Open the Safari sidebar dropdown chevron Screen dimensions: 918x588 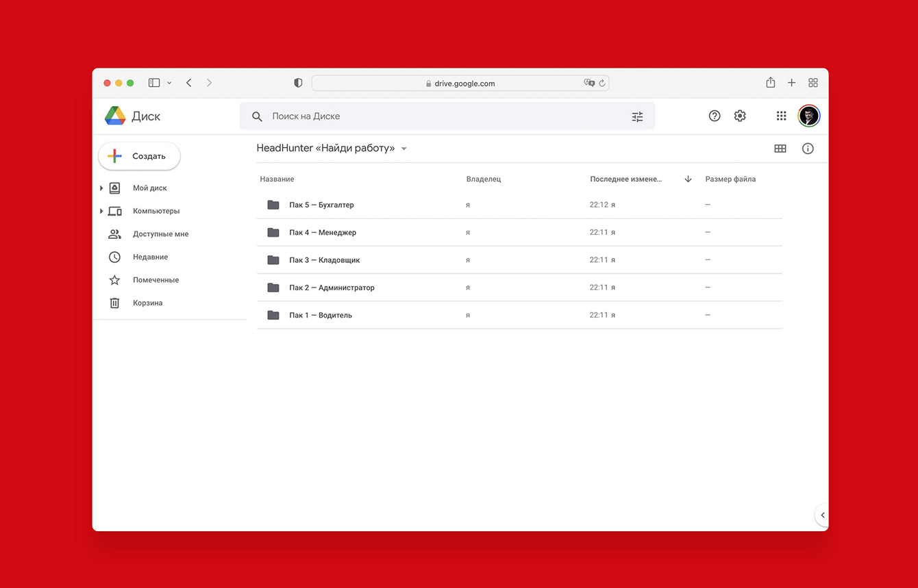tap(169, 83)
